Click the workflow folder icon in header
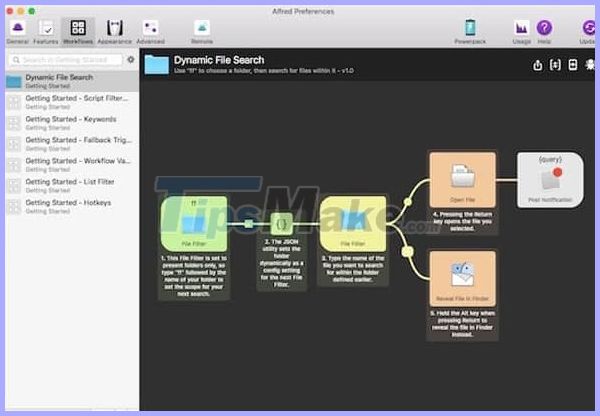The height and width of the screenshot is (416, 600). (157, 64)
